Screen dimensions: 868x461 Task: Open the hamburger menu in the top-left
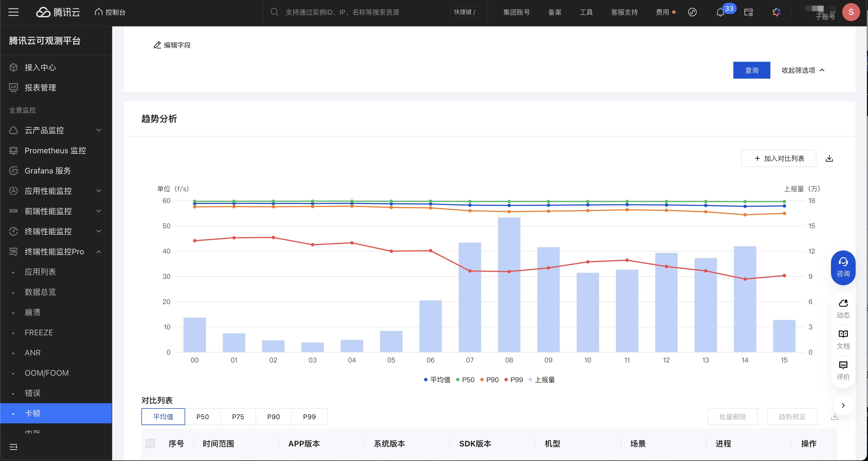coord(13,12)
